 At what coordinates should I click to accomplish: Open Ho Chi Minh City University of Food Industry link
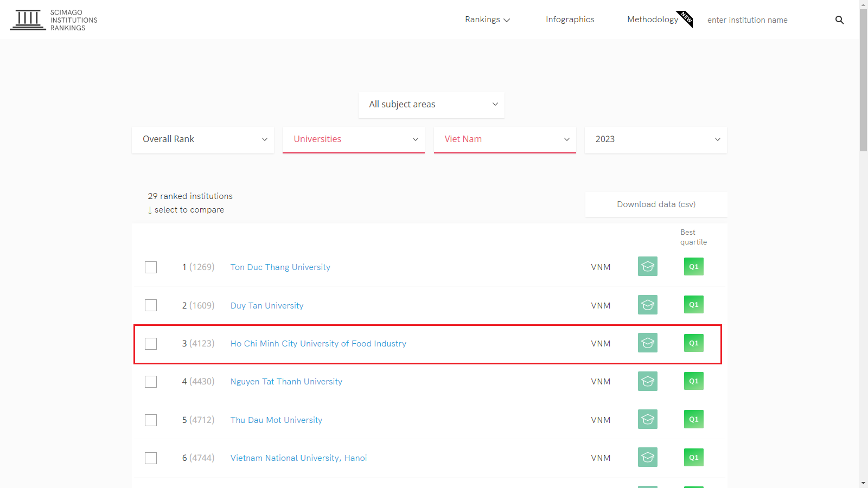(x=318, y=344)
